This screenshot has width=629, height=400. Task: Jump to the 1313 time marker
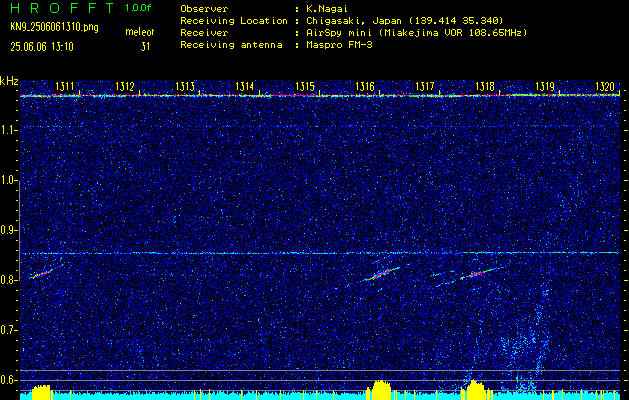(x=185, y=86)
